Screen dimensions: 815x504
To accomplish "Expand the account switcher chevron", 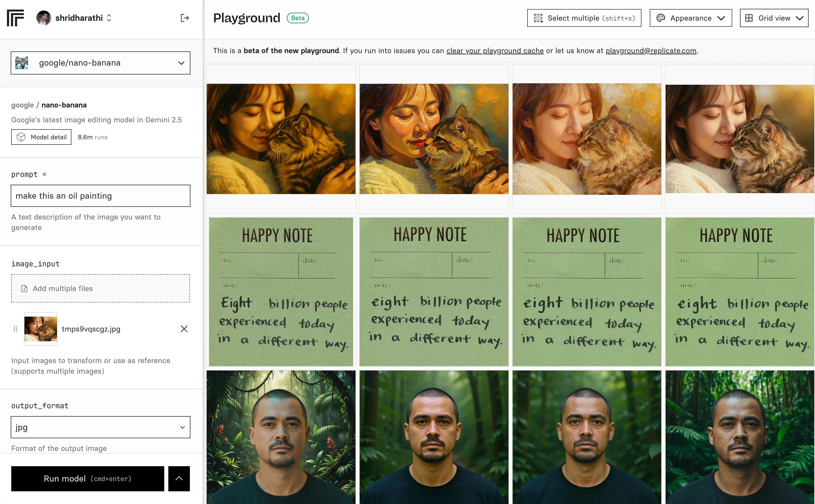I will (x=109, y=18).
